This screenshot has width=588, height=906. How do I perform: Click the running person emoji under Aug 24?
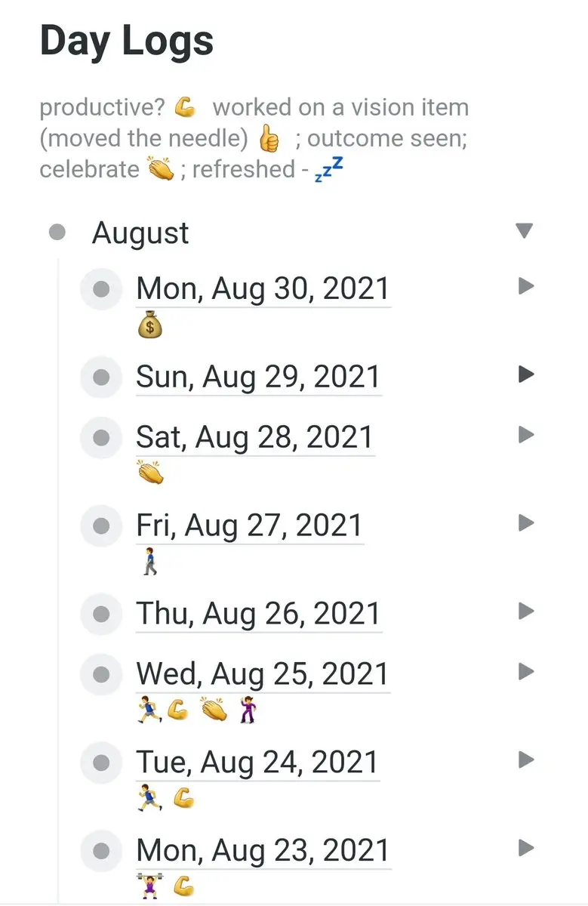click(148, 798)
